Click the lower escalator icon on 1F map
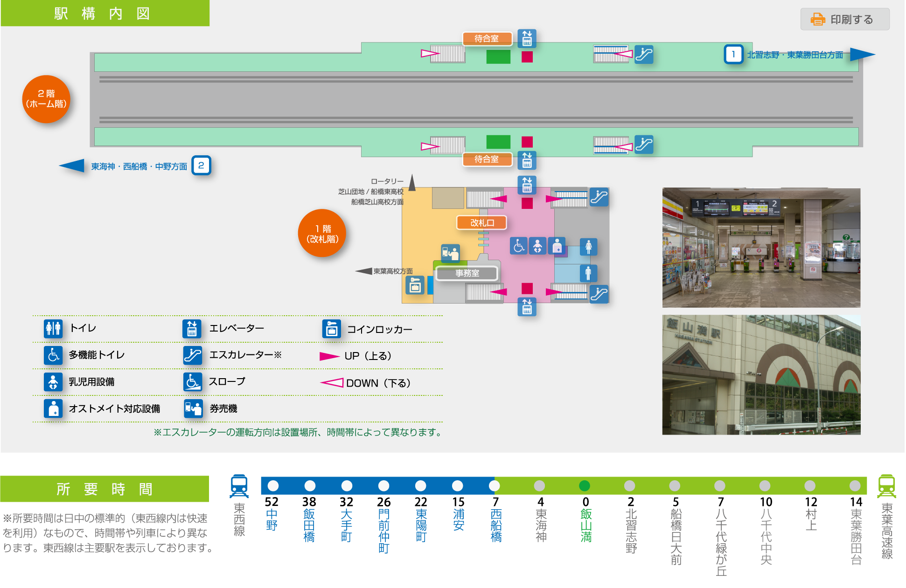The width and height of the screenshot is (906, 588). [599, 294]
